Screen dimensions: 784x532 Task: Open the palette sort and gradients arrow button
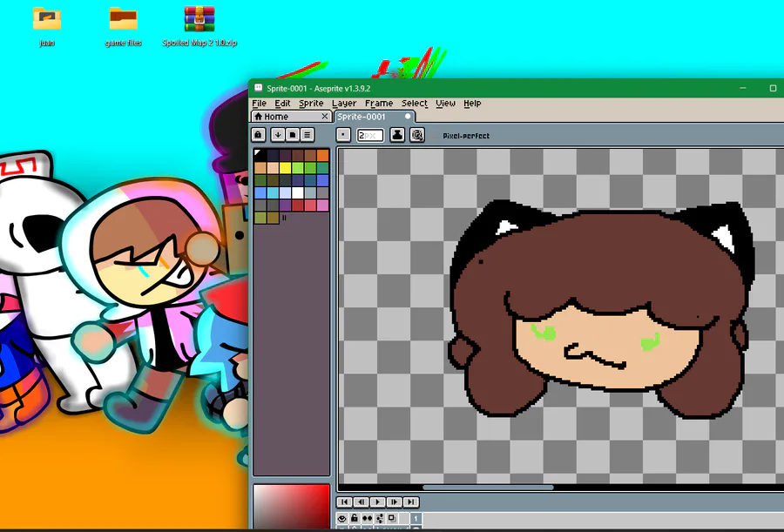(x=278, y=134)
